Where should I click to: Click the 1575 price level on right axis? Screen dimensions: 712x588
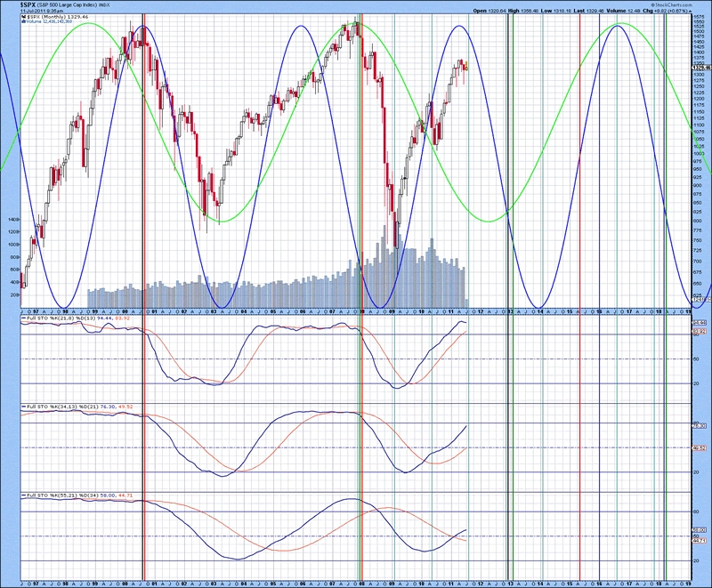(699, 16)
